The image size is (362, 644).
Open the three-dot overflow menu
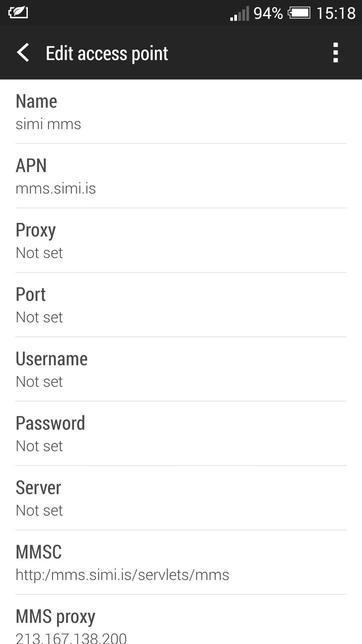pyautogui.click(x=336, y=53)
